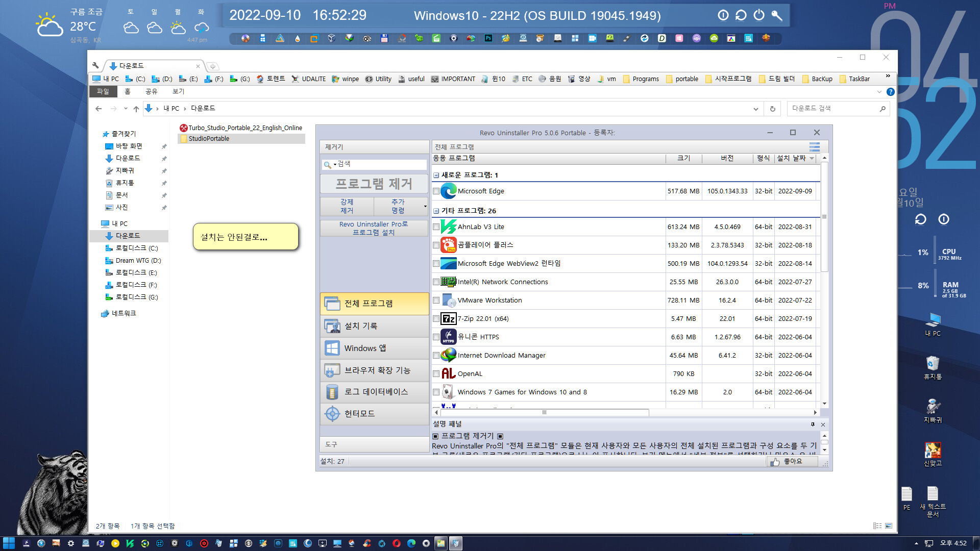This screenshot has height=551, width=980.
Task: Expand the Explorer ribbon chevron
Action: pyautogui.click(x=879, y=92)
